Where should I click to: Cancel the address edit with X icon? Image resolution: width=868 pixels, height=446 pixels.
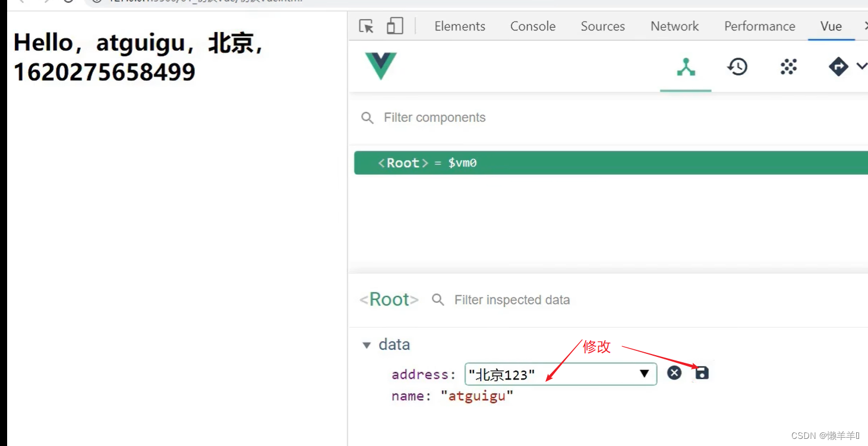coord(674,373)
